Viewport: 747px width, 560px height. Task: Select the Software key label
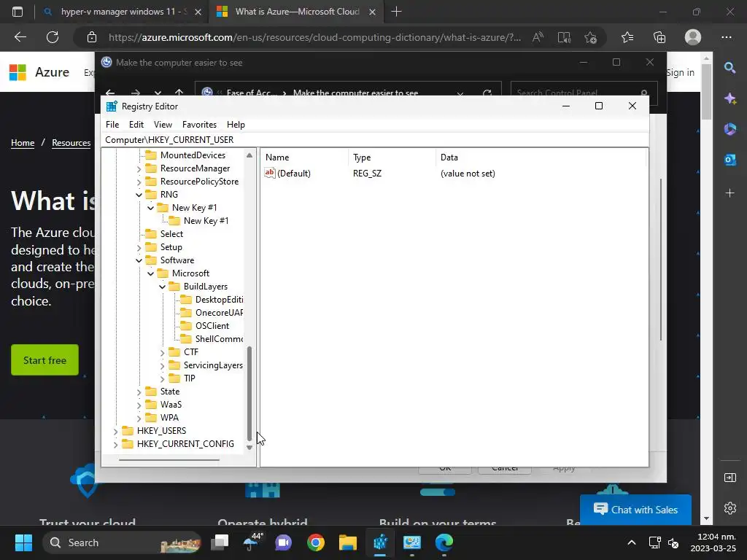point(177,260)
